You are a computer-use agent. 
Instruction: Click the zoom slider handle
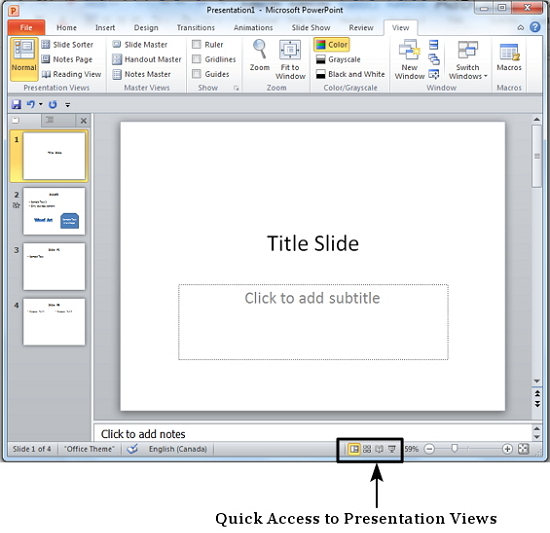point(455,448)
